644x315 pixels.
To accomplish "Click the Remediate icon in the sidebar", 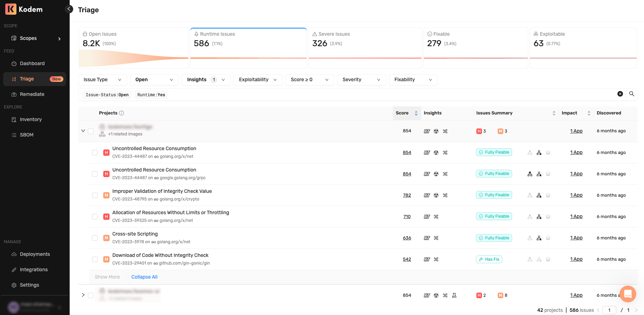I will pos(14,94).
